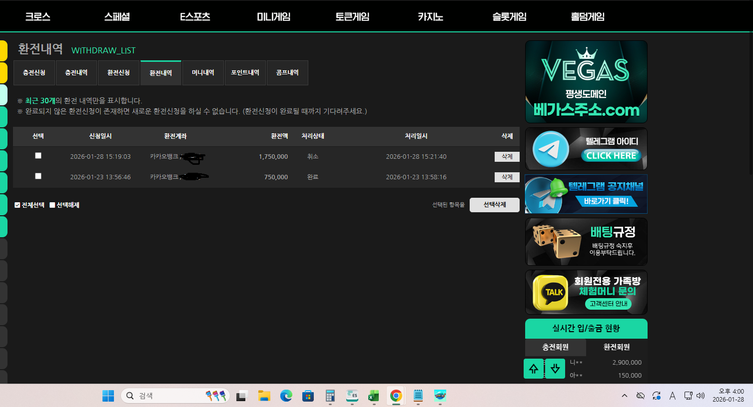Viewport: 753px width, 407px height.
Task: Click the Telegram ID paper-plane banner icon
Action: point(547,150)
